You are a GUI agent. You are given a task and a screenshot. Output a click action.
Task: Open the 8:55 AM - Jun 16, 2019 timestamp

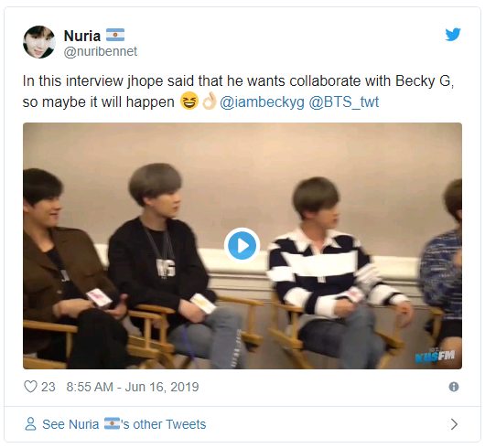coord(133,387)
